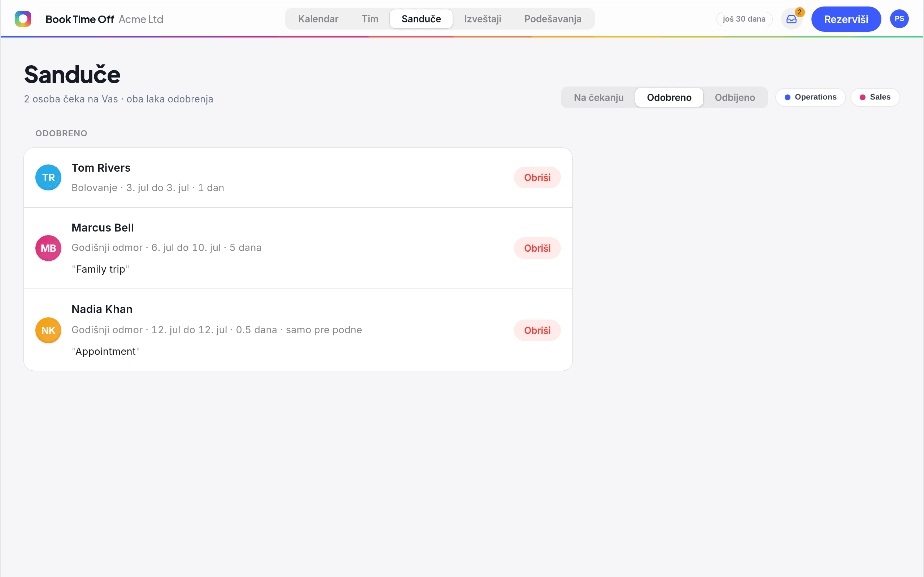
Task: Click Nadia Khan's NK avatar
Action: pos(48,330)
